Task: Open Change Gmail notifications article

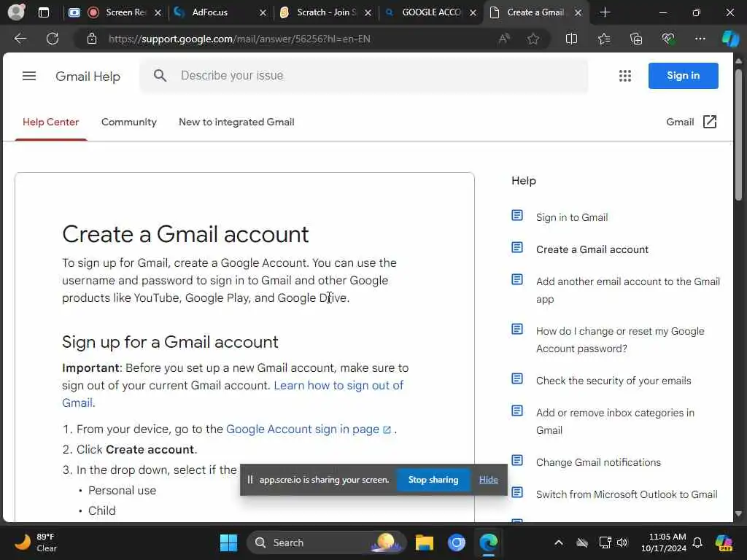Action: [598, 462]
